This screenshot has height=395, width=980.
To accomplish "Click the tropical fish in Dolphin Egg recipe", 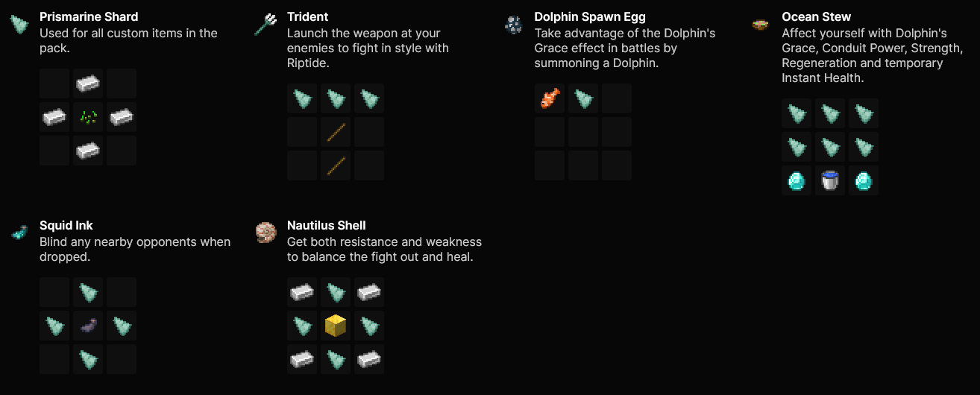I will [x=550, y=98].
